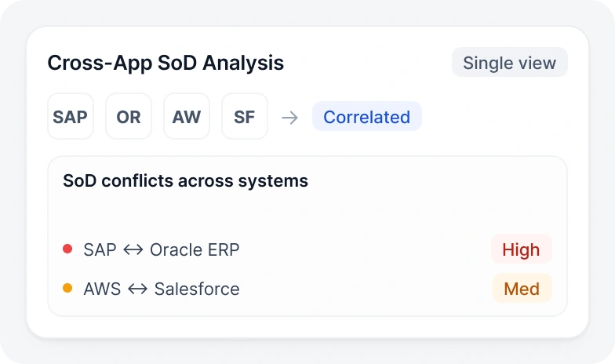615x364 pixels.
Task: Open the AWS ↔ Salesforce conflict row
Action: pos(307,289)
